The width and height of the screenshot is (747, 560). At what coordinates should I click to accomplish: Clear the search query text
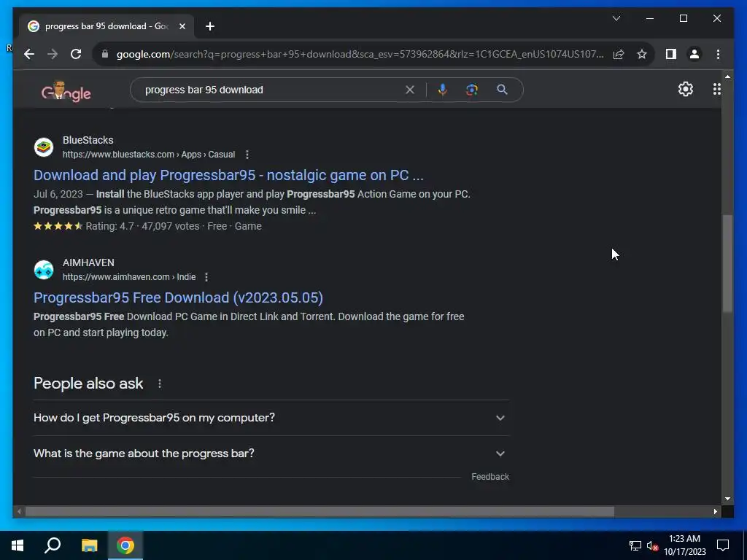410,90
